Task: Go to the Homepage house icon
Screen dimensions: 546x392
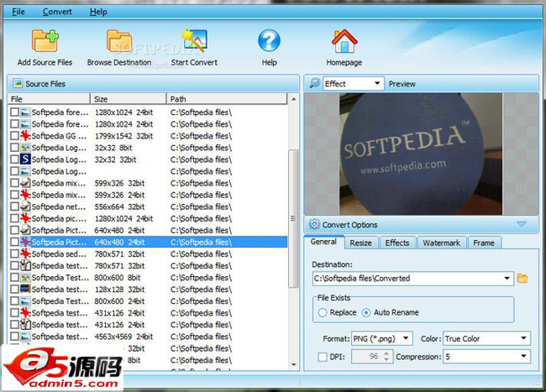Action: 344,40
